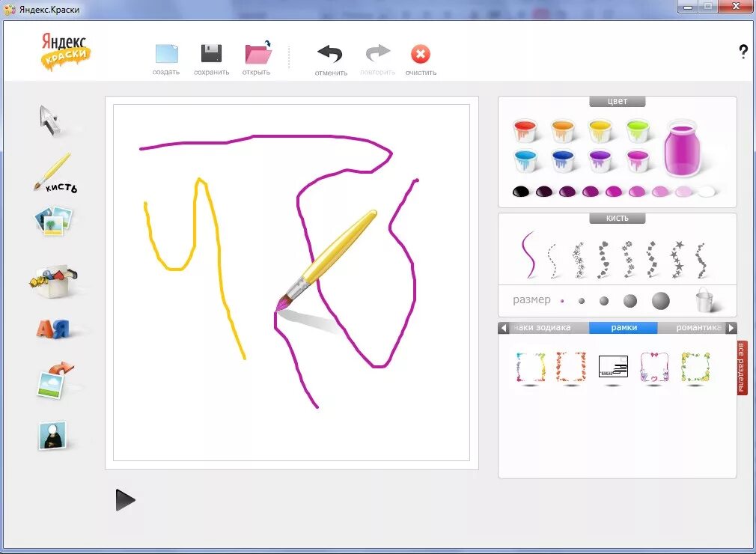756x554 pixels.
Task: Open the photo pictures tool in sidebar
Action: pyautogui.click(x=53, y=221)
